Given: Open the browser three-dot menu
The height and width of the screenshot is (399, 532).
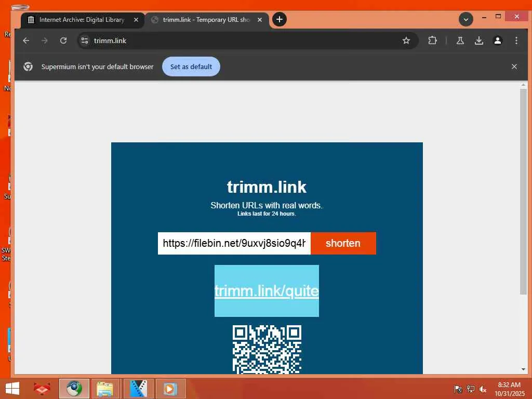Looking at the screenshot, I should click(x=516, y=41).
